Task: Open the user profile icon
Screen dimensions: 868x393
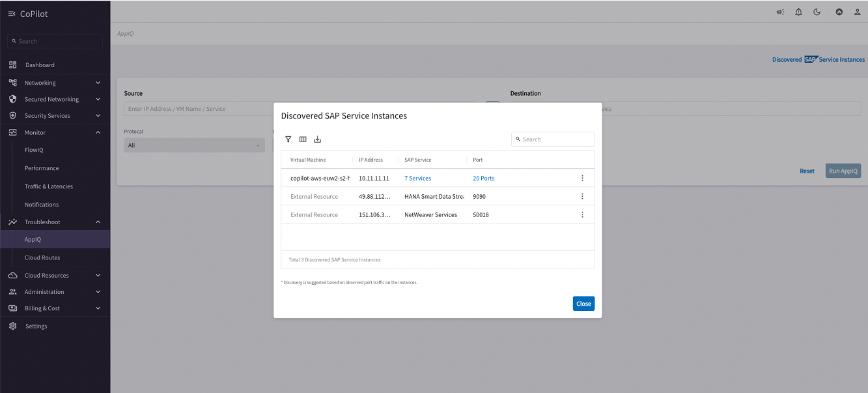Action: [x=857, y=11]
